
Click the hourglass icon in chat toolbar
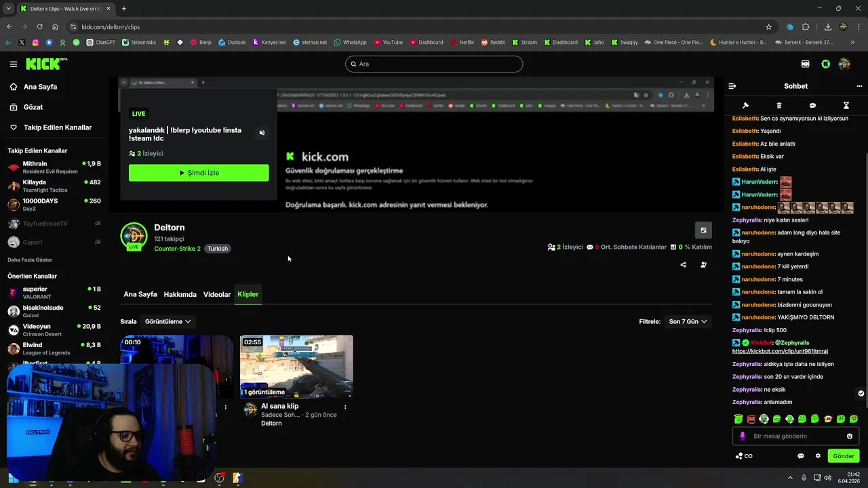point(846,106)
